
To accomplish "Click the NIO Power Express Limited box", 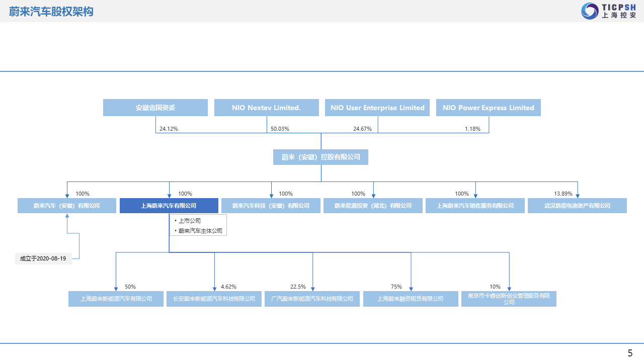I will [x=489, y=108].
